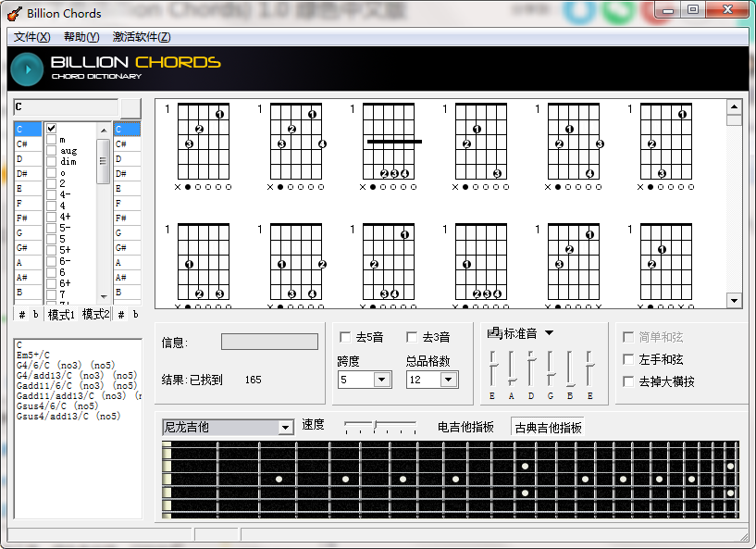Click the flat b button under bass list
The width and height of the screenshot is (756, 549).
135,315
